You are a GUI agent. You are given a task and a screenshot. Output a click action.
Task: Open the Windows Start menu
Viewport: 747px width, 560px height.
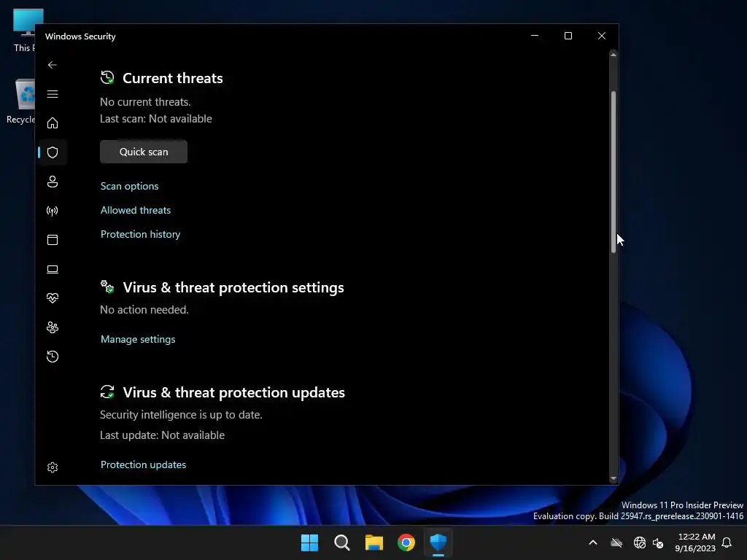point(309,542)
